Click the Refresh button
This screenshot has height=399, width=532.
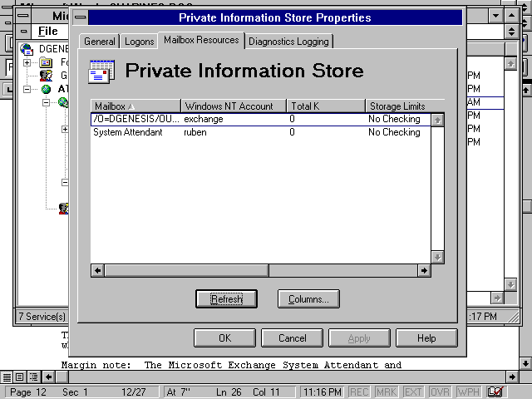point(226,299)
